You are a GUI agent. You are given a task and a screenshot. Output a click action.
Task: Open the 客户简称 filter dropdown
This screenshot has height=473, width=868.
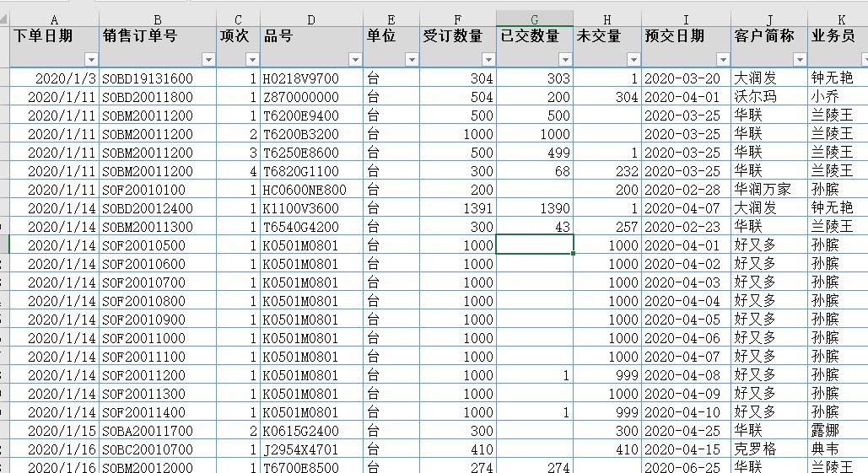[x=800, y=59]
